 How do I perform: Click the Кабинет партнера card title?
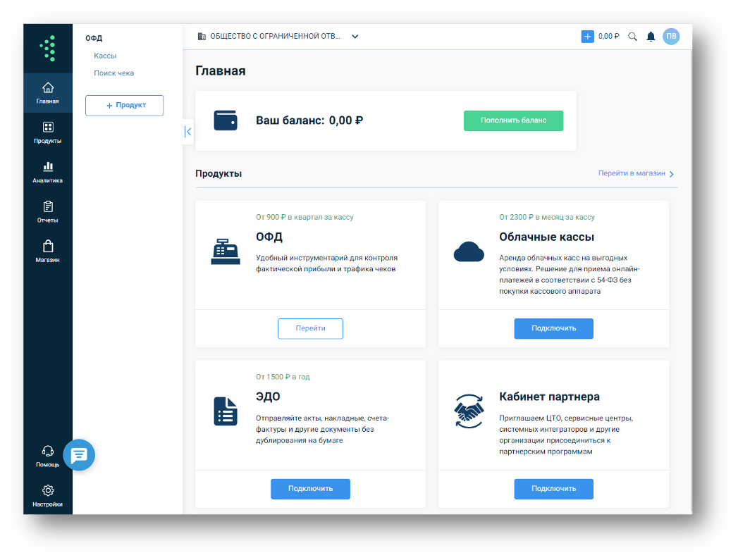[x=549, y=397]
